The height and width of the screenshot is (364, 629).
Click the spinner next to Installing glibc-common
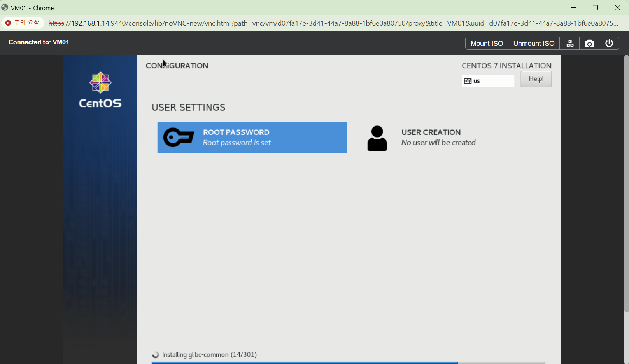click(x=155, y=355)
